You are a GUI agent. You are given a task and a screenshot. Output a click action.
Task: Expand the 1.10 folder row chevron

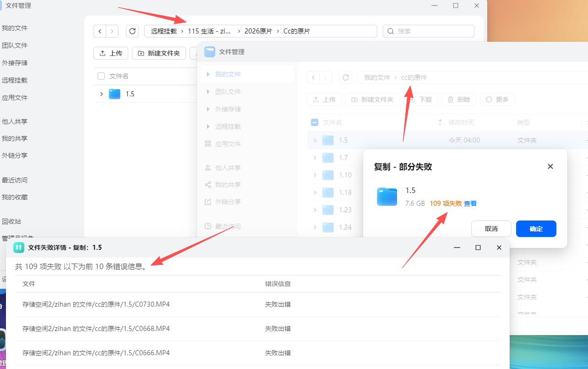(x=315, y=175)
